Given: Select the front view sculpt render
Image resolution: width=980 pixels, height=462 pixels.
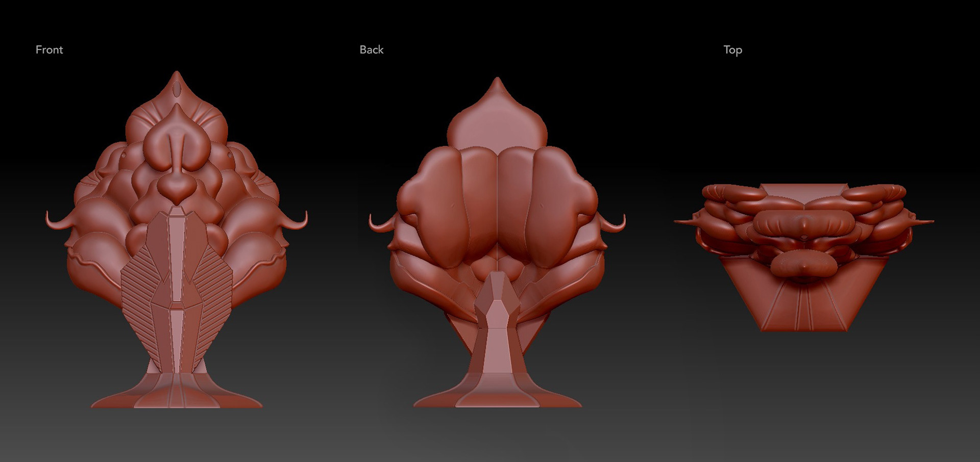Looking at the screenshot, I should 177,239.
